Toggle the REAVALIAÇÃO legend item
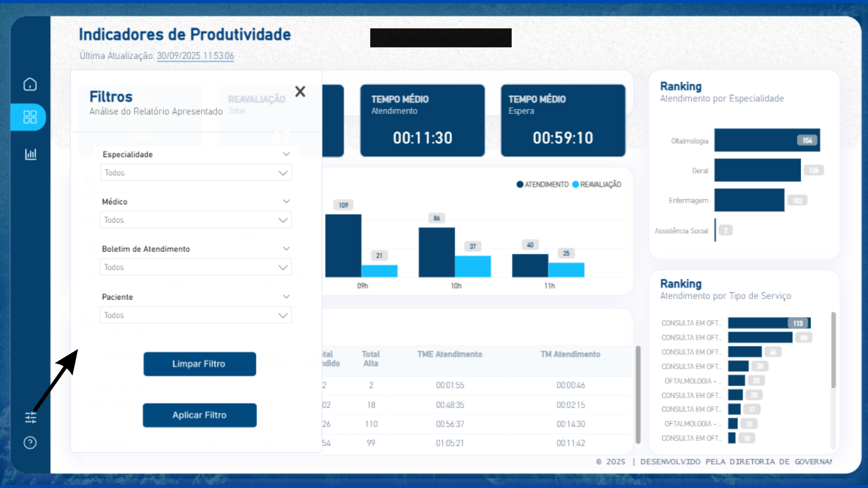This screenshot has height=488, width=868. 597,184
